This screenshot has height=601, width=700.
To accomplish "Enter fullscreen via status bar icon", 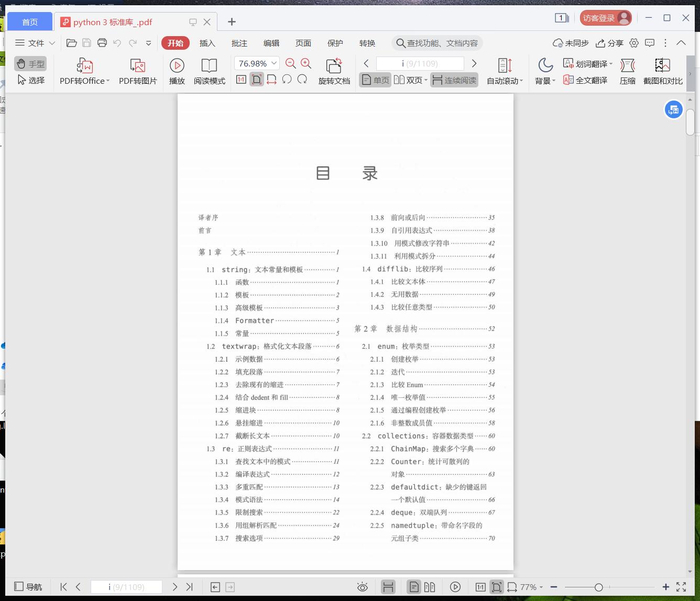I will (x=681, y=587).
